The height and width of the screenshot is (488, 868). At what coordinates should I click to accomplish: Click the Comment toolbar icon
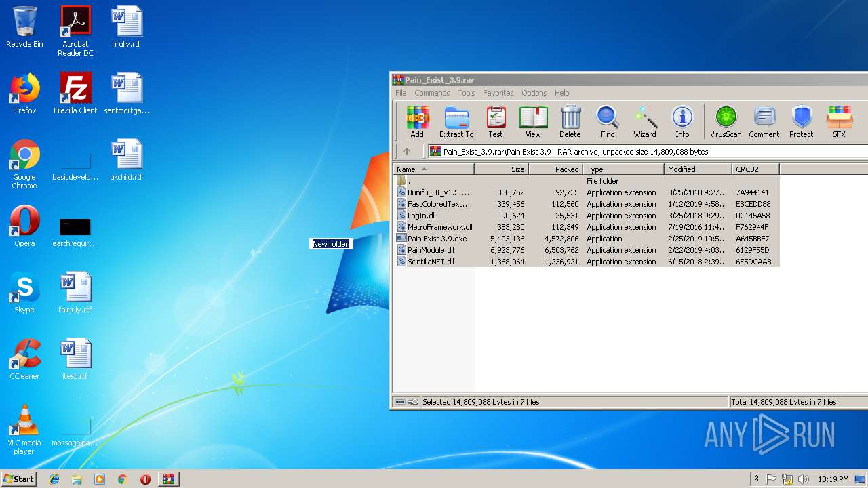coord(764,122)
